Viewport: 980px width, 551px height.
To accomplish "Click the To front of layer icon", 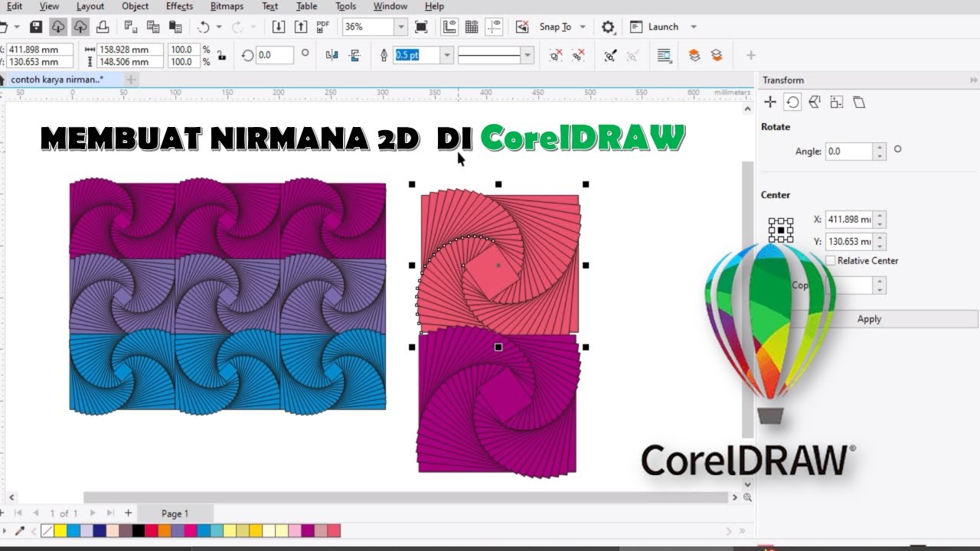I will coord(694,55).
